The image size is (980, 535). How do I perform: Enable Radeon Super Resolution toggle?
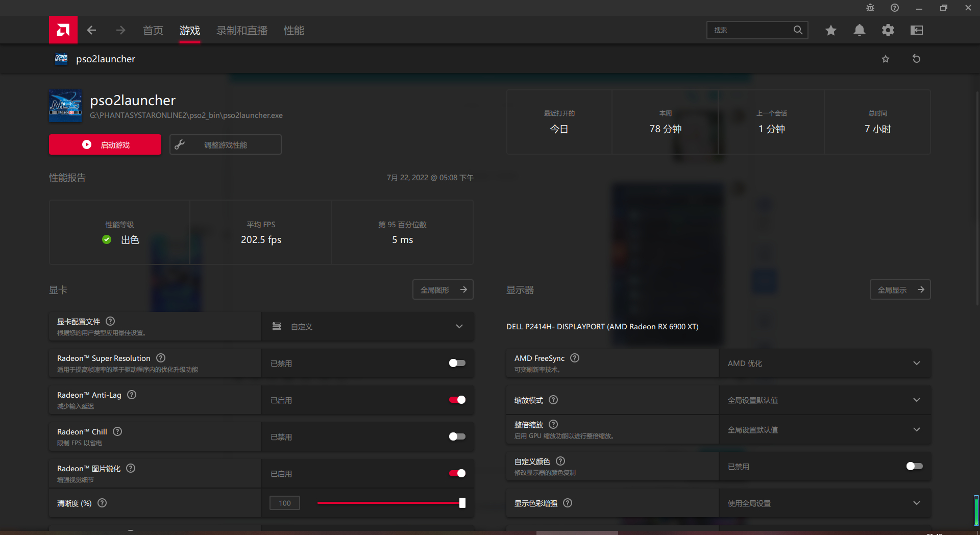tap(457, 363)
